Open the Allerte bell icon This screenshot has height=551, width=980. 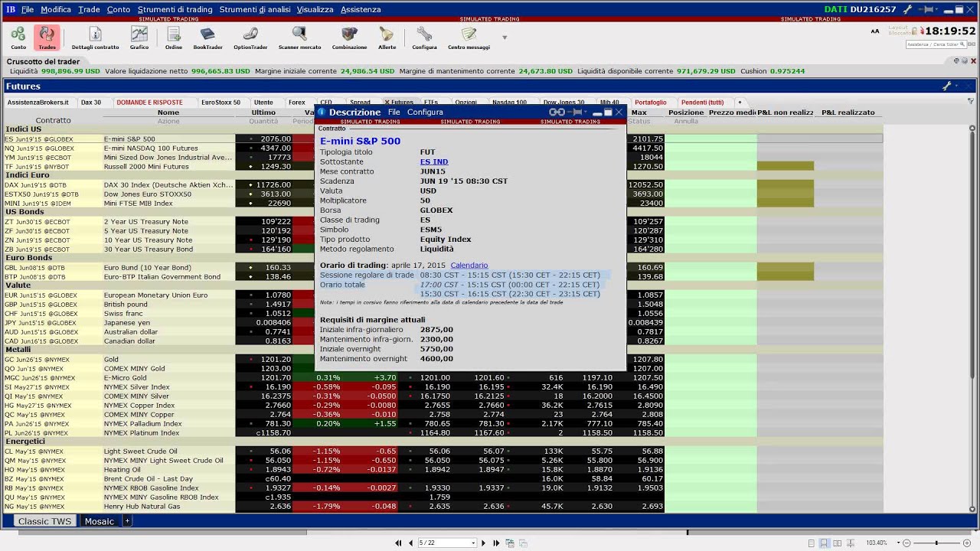point(387,37)
